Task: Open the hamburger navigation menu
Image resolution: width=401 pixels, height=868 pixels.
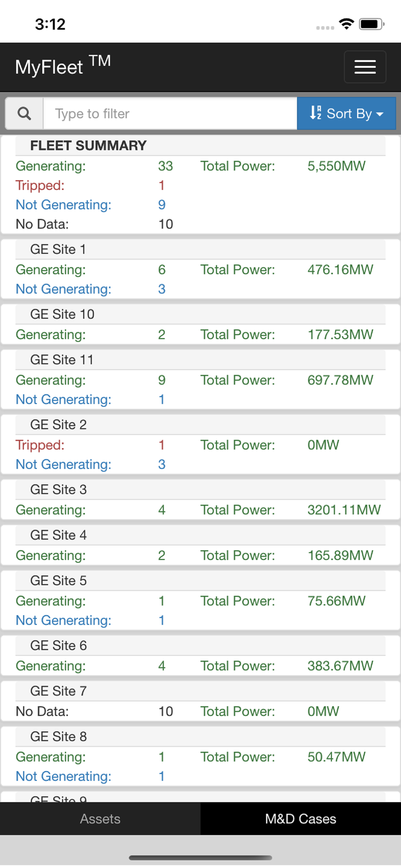Action: [x=365, y=67]
